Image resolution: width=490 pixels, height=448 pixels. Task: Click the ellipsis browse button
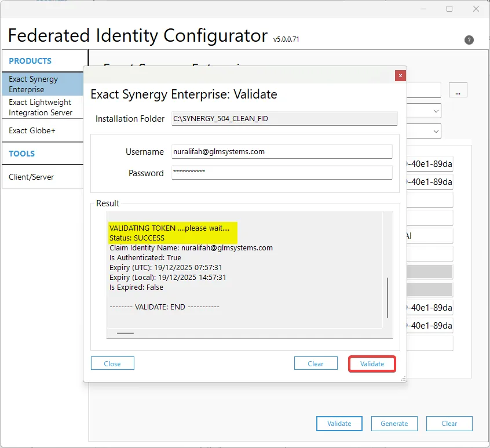click(x=458, y=90)
